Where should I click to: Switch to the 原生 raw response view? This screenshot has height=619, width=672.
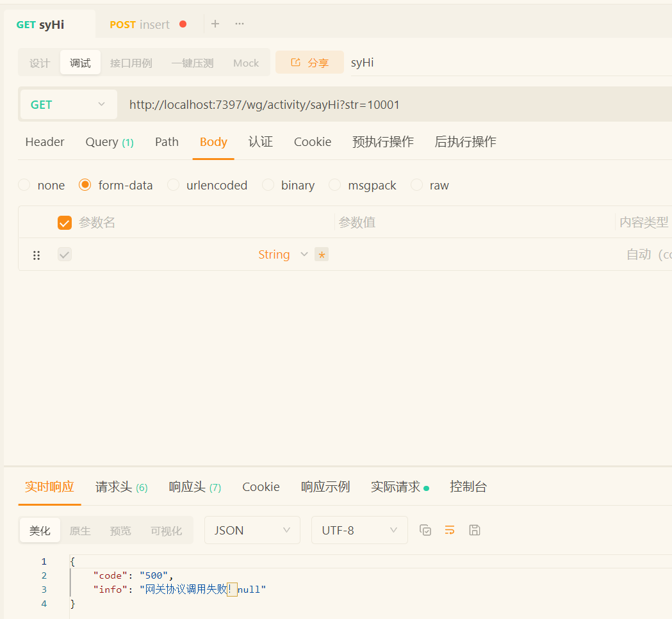pos(80,531)
